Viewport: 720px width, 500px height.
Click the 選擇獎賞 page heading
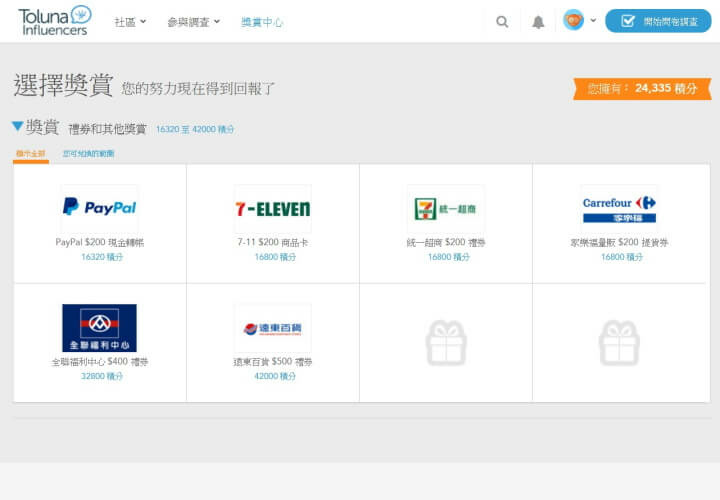(63, 85)
